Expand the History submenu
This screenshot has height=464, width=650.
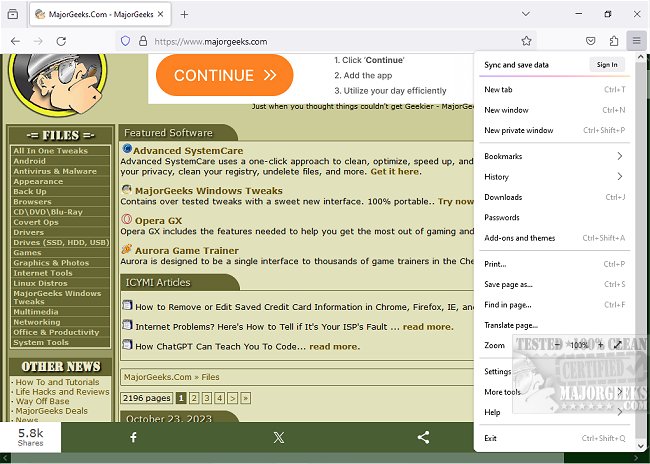[x=554, y=177]
